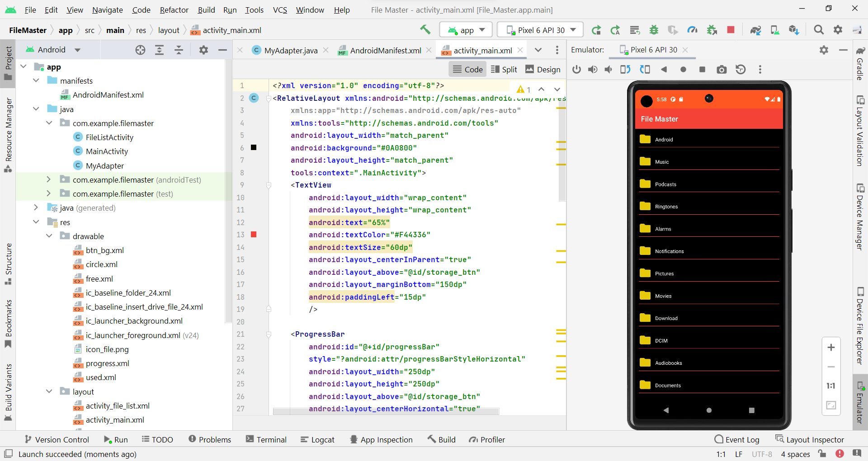
Task: Expand the java (generated) folder
Action: click(36, 207)
